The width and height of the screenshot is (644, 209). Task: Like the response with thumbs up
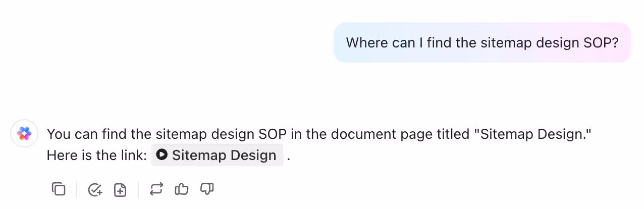pyautogui.click(x=182, y=189)
